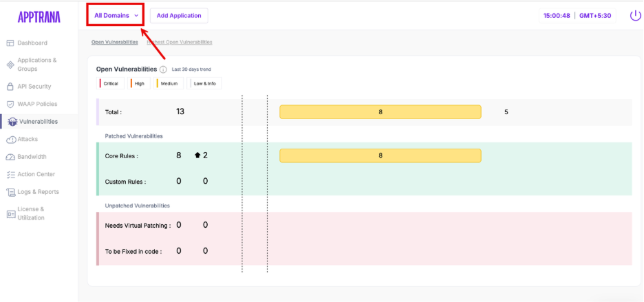Click the power logout icon

pyautogui.click(x=635, y=15)
